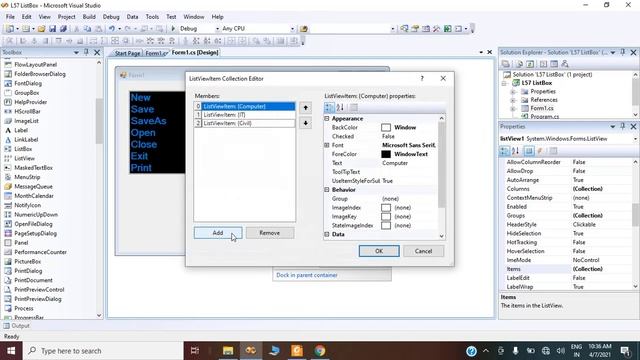
Task: Click the HeaderStyle Clickable property value
Action: coord(584,224)
